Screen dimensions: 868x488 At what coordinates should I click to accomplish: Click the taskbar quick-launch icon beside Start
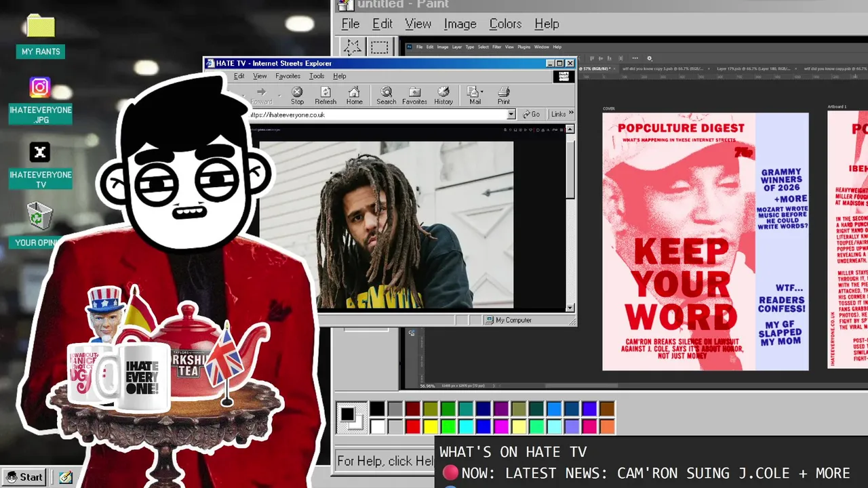[66, 477]
